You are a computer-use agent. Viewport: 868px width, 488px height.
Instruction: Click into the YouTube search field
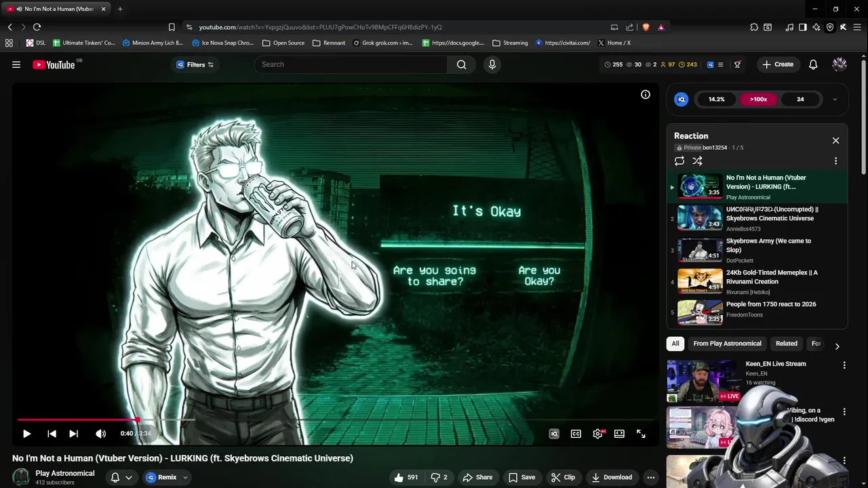pos(351,64)
